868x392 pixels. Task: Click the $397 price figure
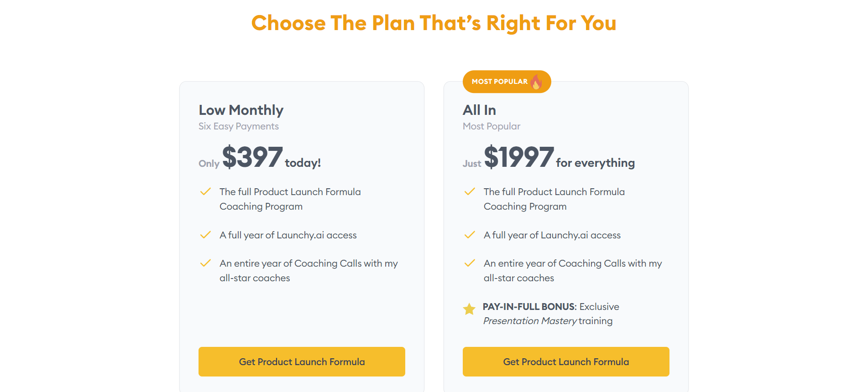pyautogui.click(x=252, y=157)
